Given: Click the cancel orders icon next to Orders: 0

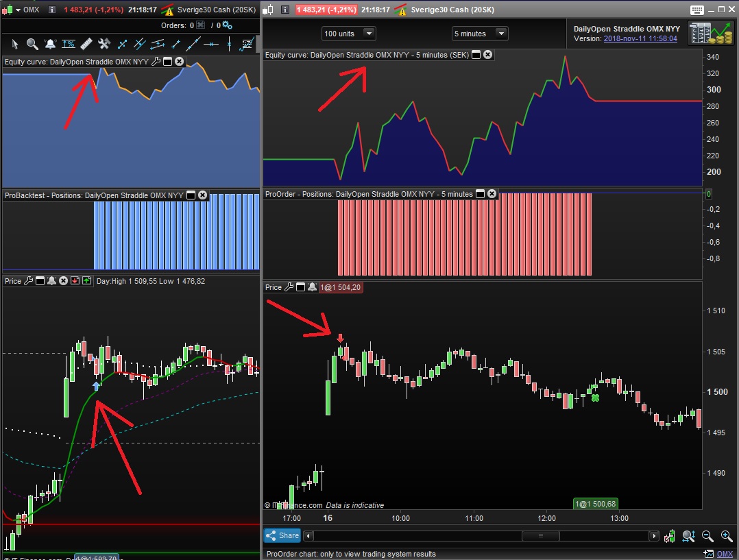Looking at the screenshot, I should tap(201, 25).
